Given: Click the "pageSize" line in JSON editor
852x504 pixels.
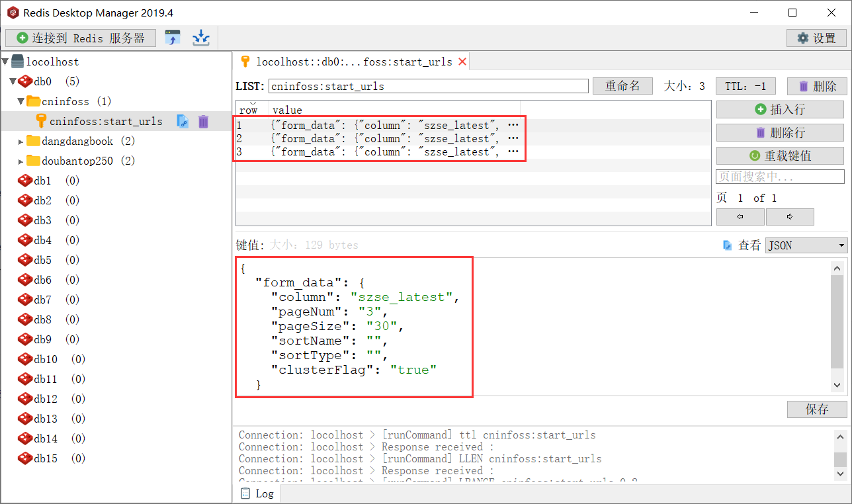Looking at the screenshot, I should 337,326.
